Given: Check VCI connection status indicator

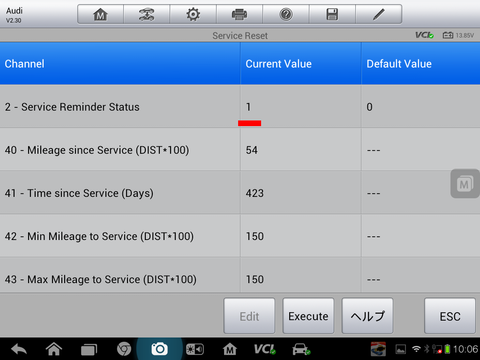Looking at the screenshot, I should (x=424, y=35).
